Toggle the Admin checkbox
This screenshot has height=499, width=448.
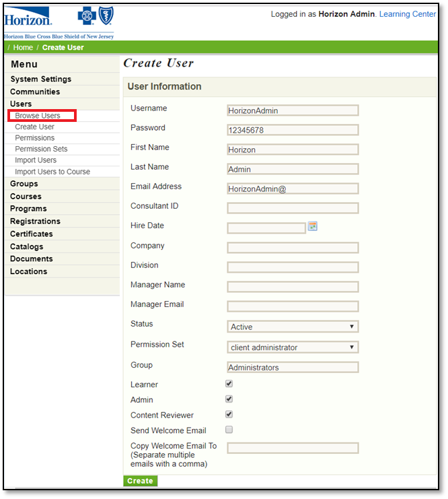click(x=229, y=399)
